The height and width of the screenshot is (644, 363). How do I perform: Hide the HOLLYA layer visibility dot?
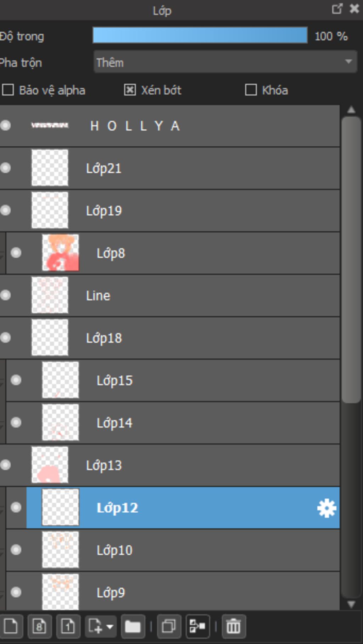pyautogui.click(x=5, y=125)
